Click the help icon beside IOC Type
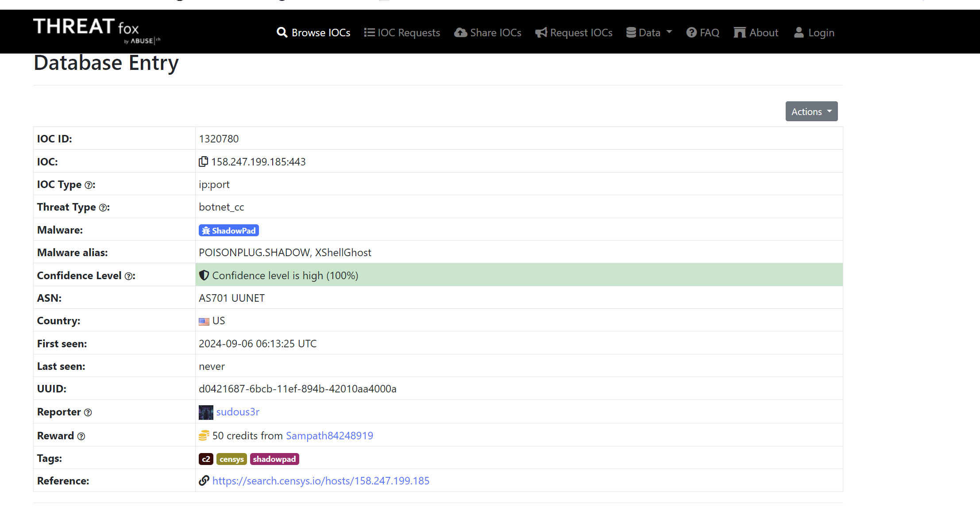This screenshot has height=507, width=980. point(89,185)
